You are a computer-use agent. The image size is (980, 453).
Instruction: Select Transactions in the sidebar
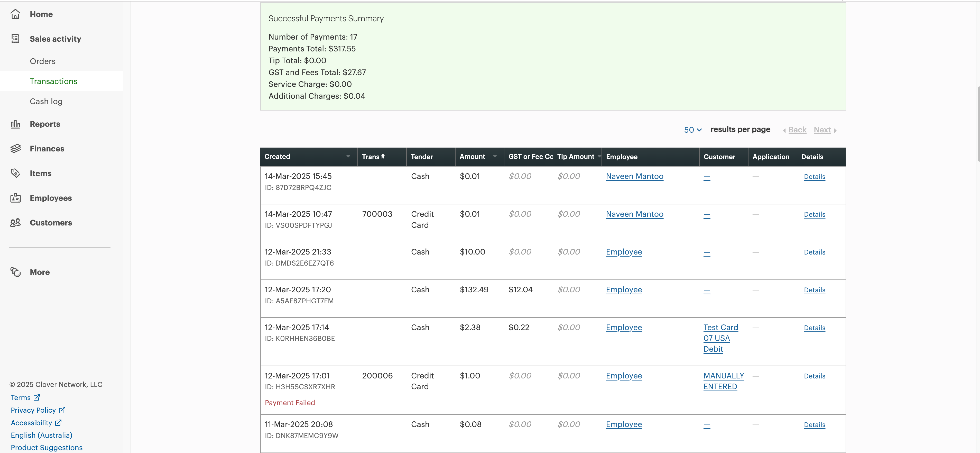53,81
